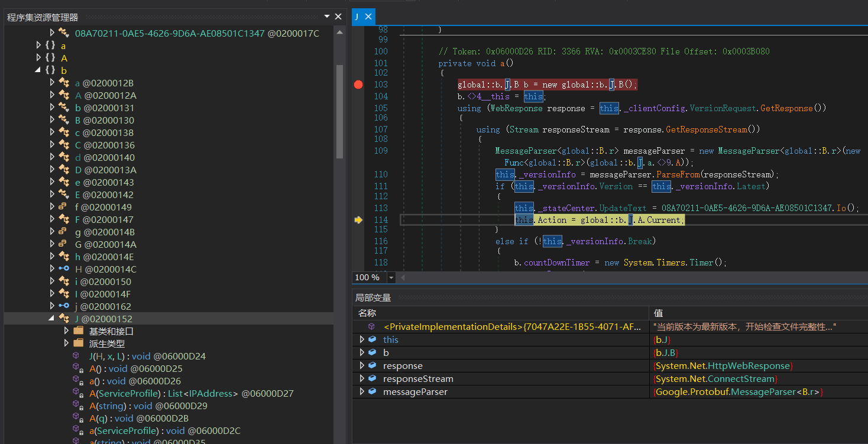This screenshot has width=868, height=444.
Task: Click namespace braces icon for namespace b
Action: 50,70
